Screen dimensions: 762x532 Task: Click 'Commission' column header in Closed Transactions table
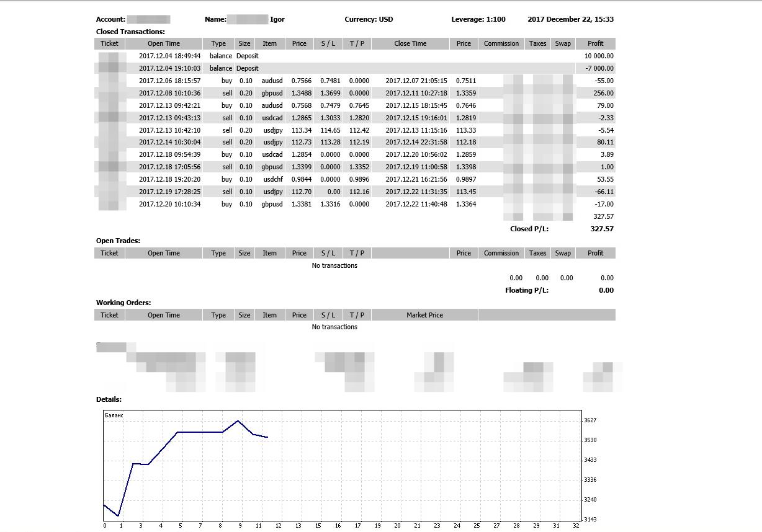point(501,43)
